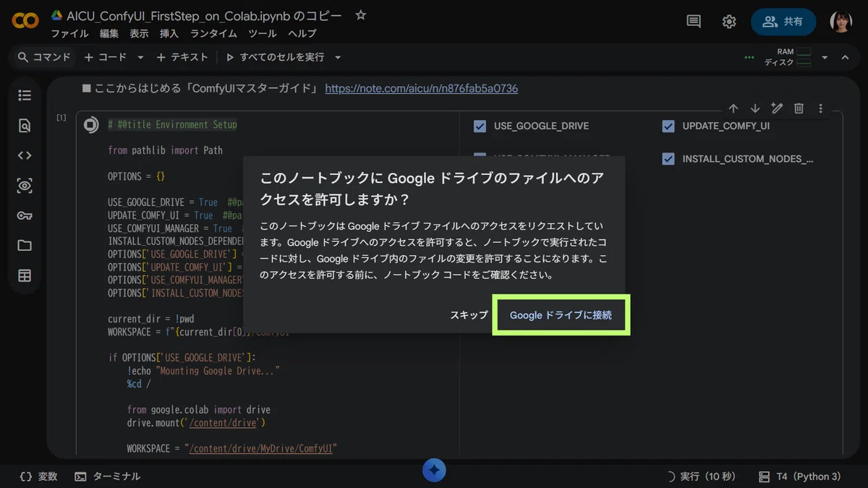
Task: Add a code cell with コード button
Action: [x=106, y=57]
